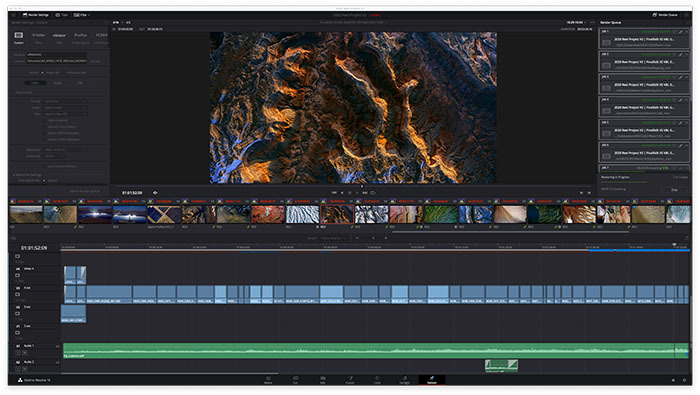Edit Job 2 in Render Queue
The image size is (700, 395).
[x=680, y=54]
